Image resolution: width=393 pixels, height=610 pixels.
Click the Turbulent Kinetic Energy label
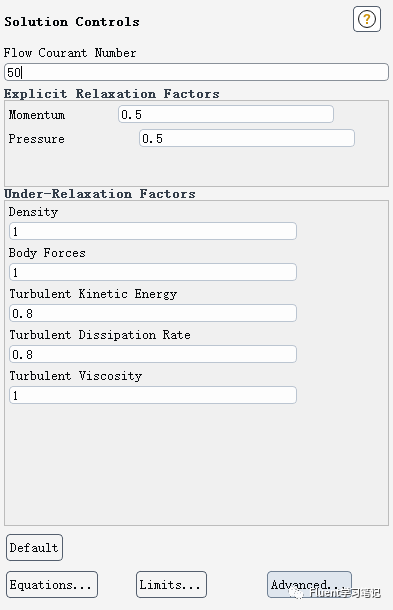click(x=93, y=294)
